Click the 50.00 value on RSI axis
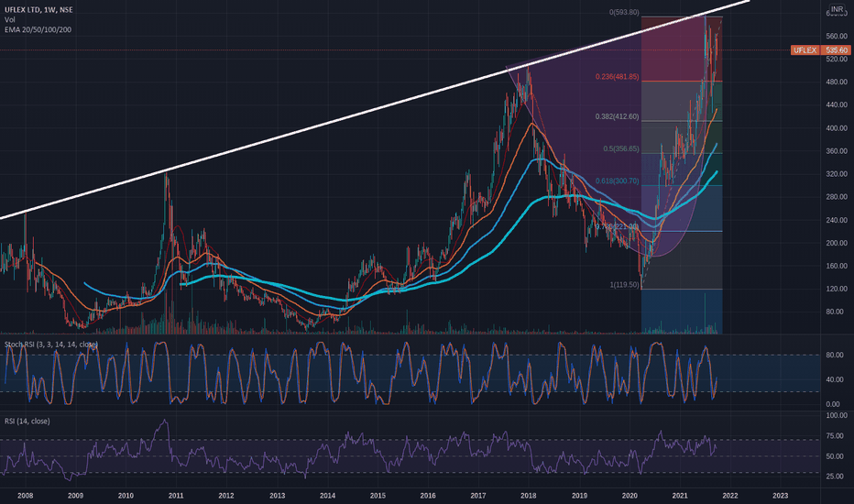Viewport: 854px width, 504px height. [835, 456]
